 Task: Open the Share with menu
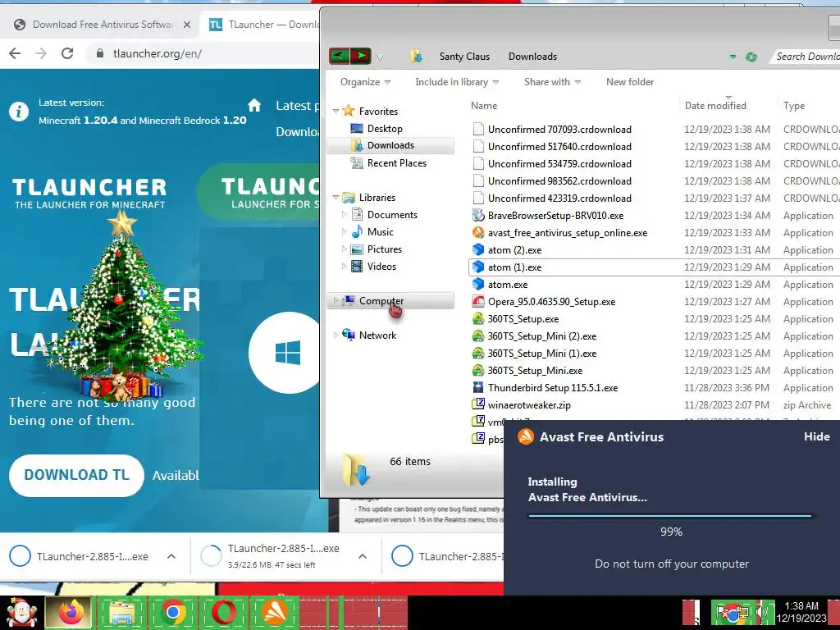click(552, 82)
